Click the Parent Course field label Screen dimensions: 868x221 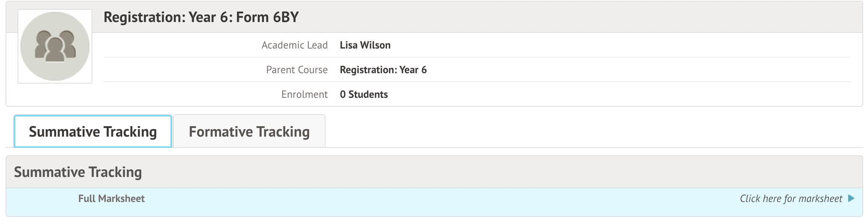coord(296,70)
